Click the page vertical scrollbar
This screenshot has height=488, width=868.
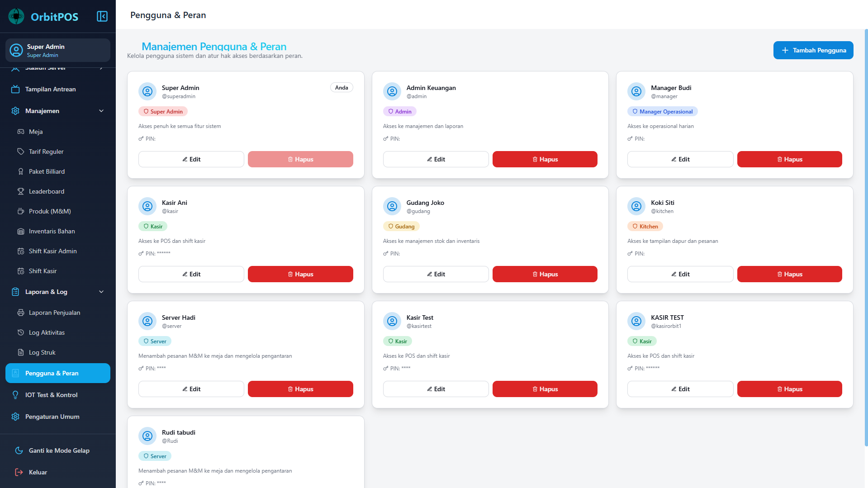[x=866, y=226]
